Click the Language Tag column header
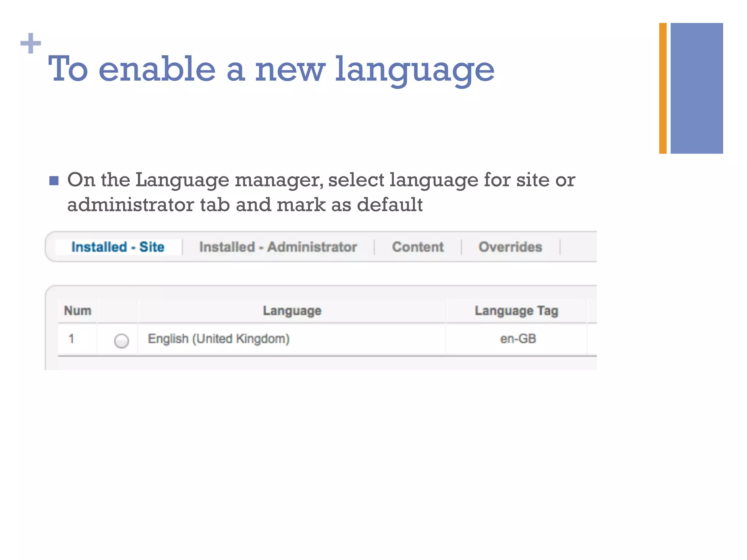The width and height of the screenshot is (747, 560). [x=516, y=311]
